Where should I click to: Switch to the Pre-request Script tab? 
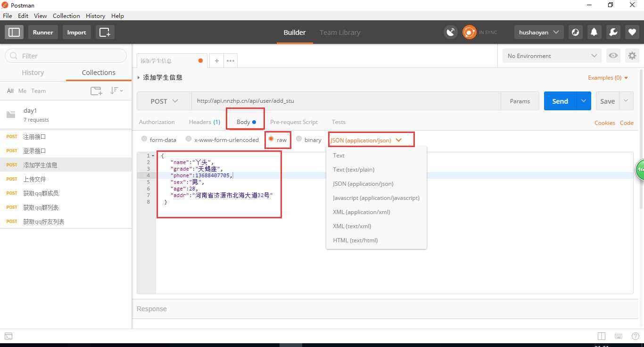(x=294, y=122)
